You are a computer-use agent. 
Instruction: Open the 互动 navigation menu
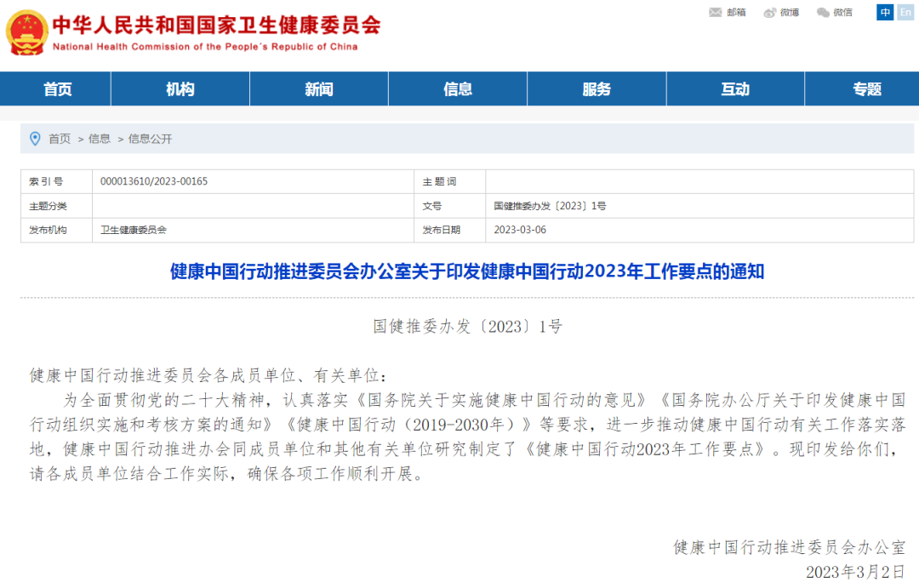[x=735, y=89]
